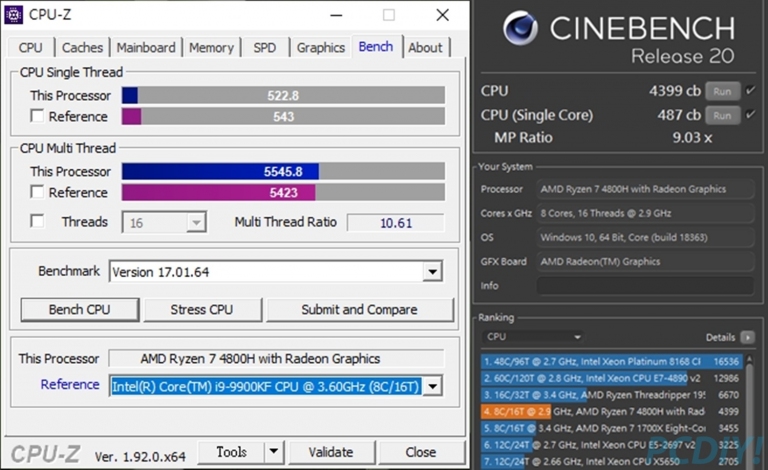Image resolution: width=768 pixels, height=470 pixels.
Task: Minimize the CPU-Z window
Action: (x=336, y=15)
